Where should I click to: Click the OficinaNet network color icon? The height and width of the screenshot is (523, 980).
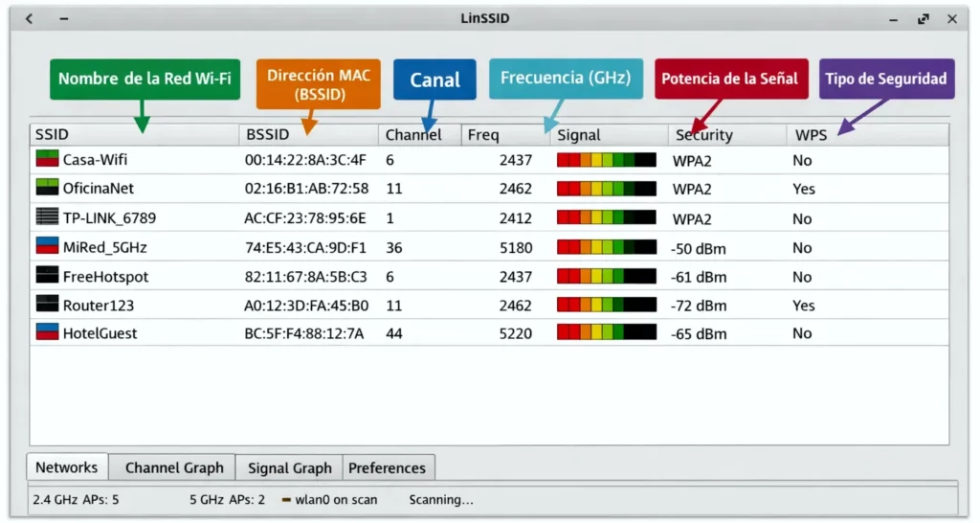click(47, 188)
